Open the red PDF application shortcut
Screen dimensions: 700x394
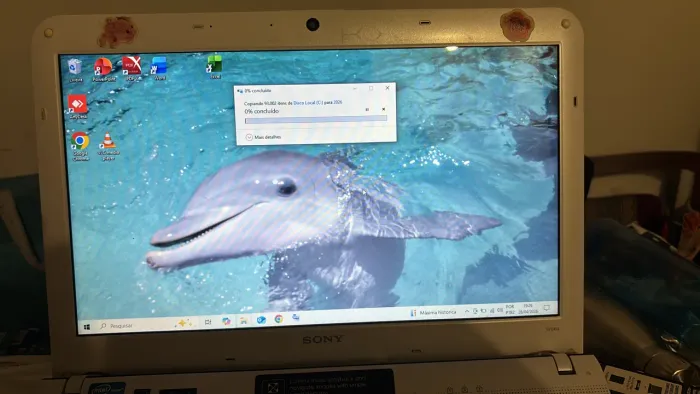[x=132, y=69]
